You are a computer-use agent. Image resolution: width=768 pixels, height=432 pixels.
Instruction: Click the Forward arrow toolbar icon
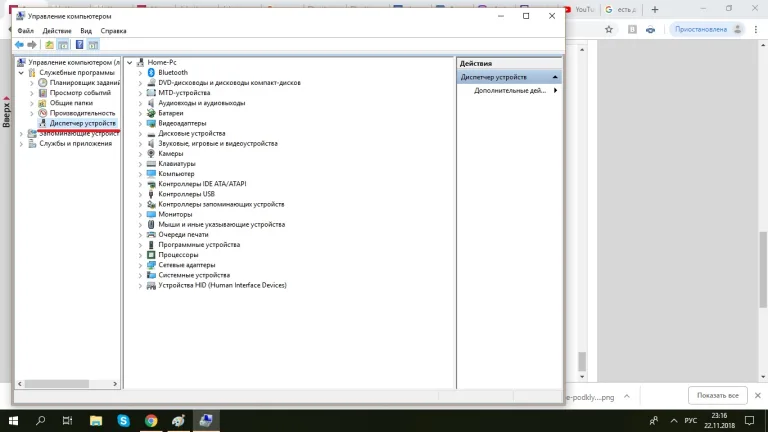(x=32, y=45)
